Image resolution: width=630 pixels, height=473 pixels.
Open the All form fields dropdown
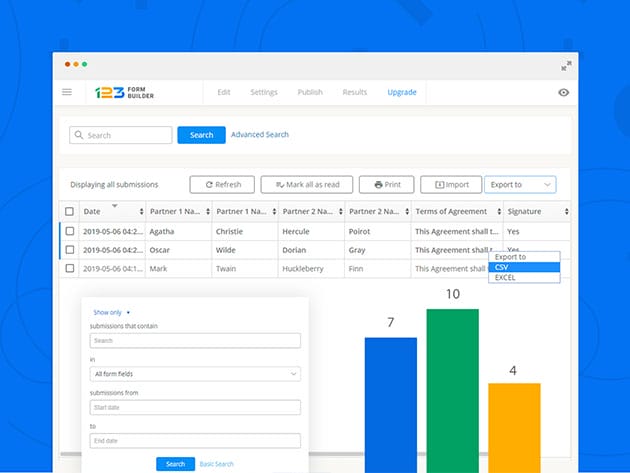pos(195,374)
